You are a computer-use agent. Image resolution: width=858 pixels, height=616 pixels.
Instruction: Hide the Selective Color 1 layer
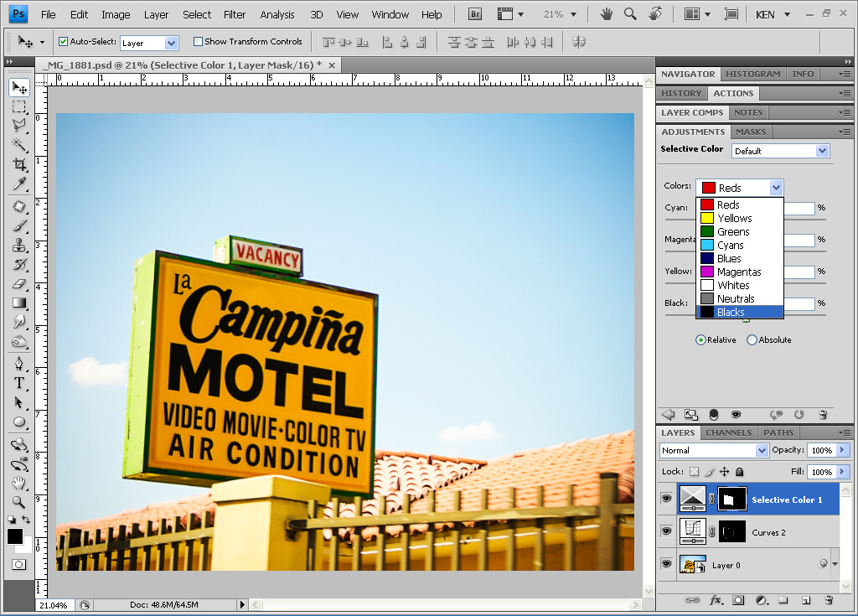point(666,499)
